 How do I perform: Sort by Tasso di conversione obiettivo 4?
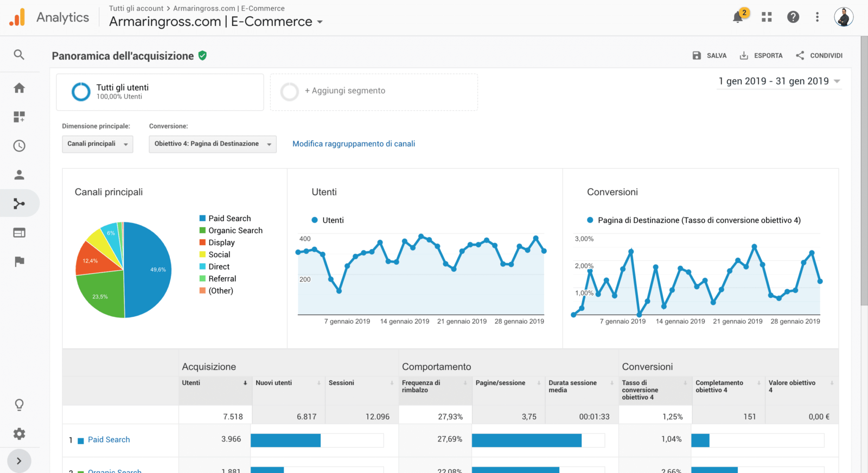[x=655, y=390]
